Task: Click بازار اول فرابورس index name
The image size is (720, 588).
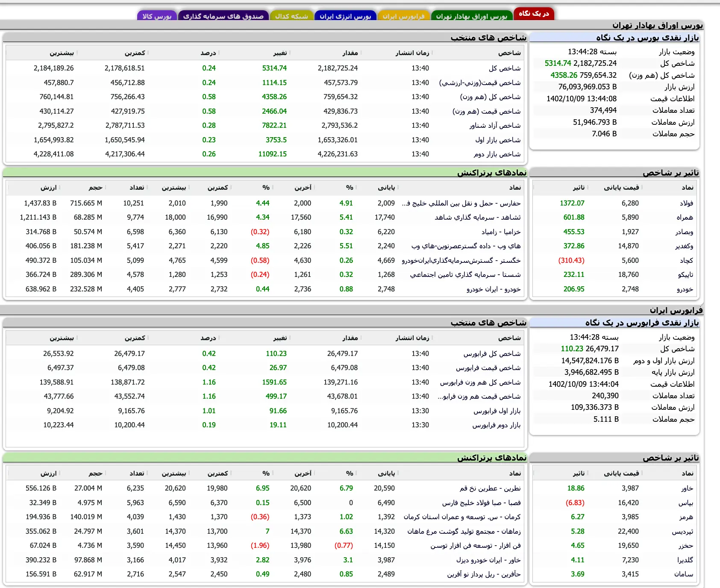Action: (497, 411)
